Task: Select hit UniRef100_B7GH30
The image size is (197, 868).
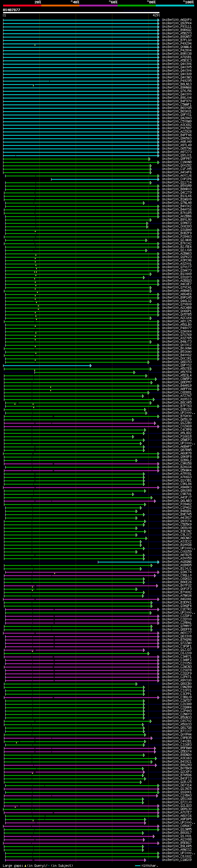Action: (x=177, y=417)
